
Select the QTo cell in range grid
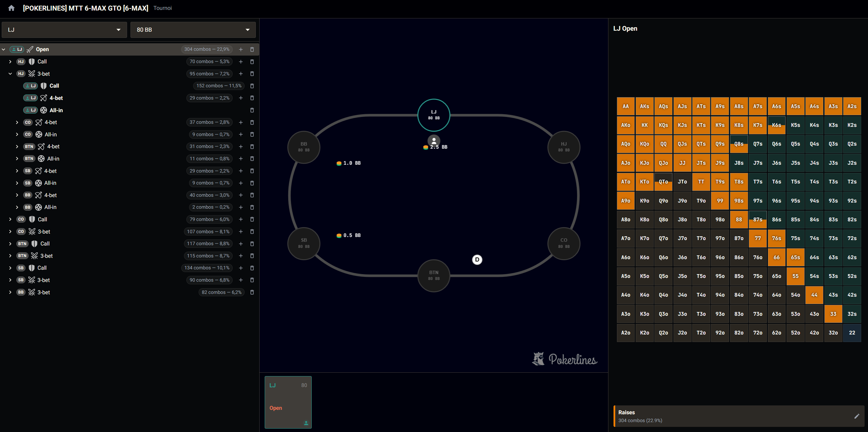coord(663,182)
